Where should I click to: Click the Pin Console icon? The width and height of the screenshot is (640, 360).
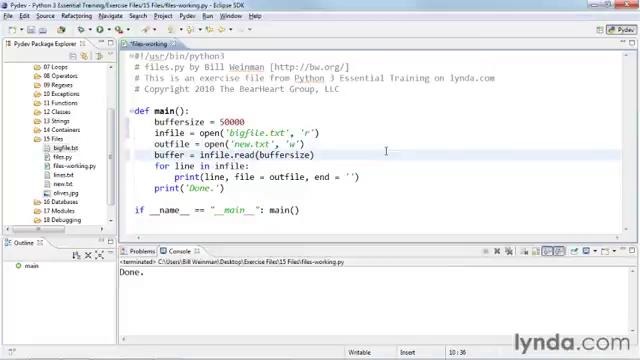coord(574,251)
